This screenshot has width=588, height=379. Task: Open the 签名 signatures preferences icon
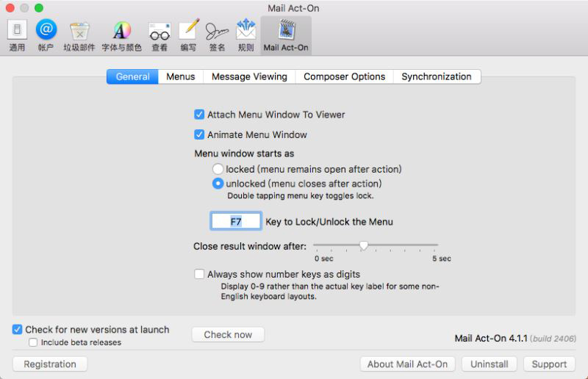[217, 35]
